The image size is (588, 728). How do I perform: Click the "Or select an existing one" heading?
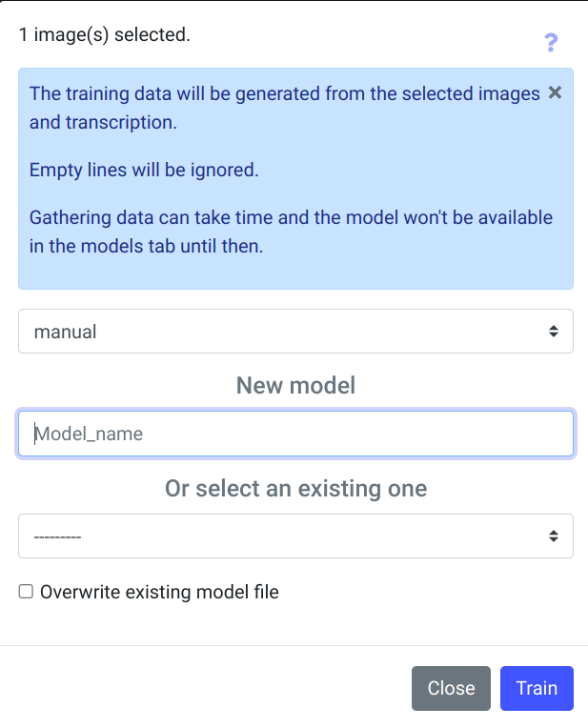[295, 488]
